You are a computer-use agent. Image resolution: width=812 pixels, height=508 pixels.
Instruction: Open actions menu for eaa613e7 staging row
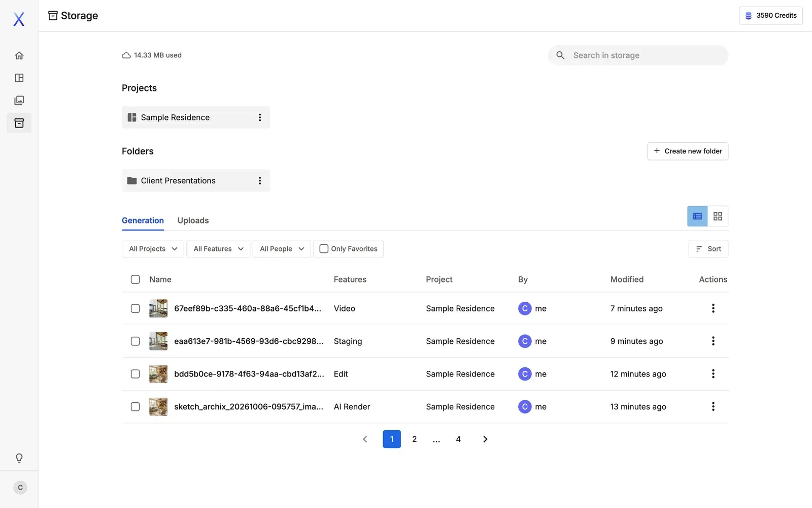click(x=713, y=341)
